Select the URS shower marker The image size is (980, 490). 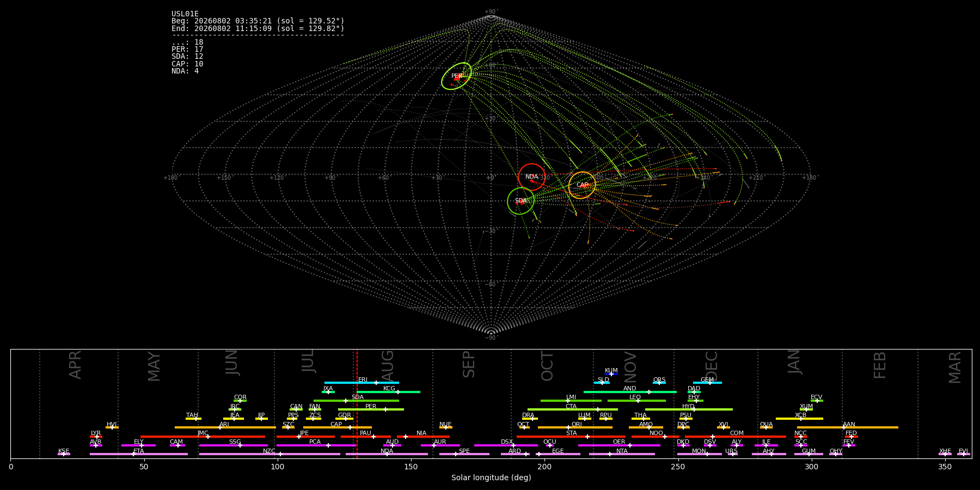(732, 454)
